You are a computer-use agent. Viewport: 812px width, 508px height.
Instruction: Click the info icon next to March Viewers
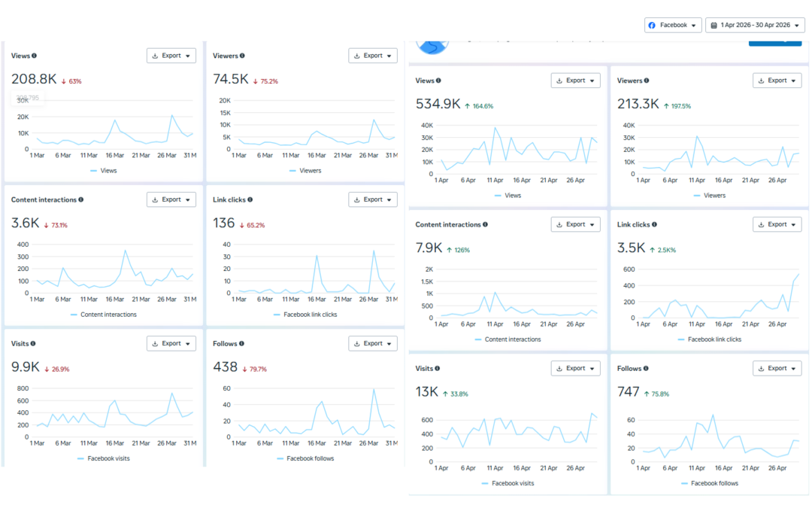tap(242, 56)
